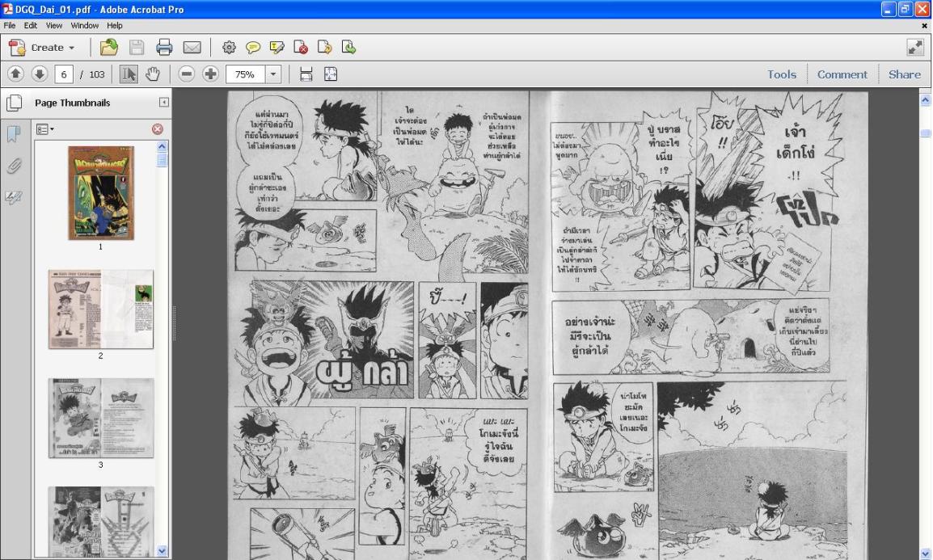The height and width of the screenshot is (560, 933).
Task: Open the Bookmarks panel icon
Action: point(14,134)
